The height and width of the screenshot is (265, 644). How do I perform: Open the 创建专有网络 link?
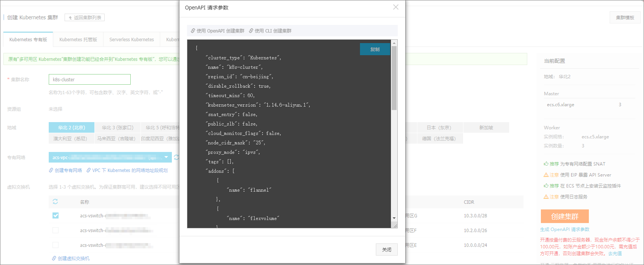(68, 170)
